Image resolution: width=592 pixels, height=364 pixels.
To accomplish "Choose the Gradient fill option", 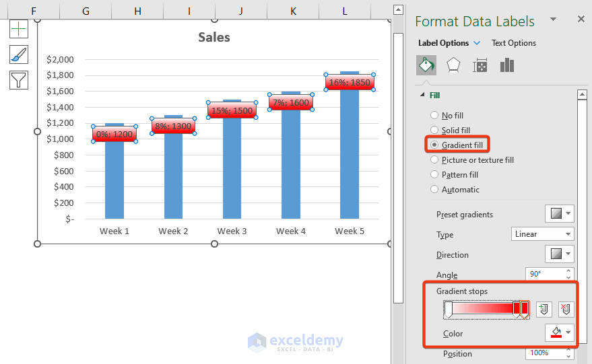I will coord(457,145).
